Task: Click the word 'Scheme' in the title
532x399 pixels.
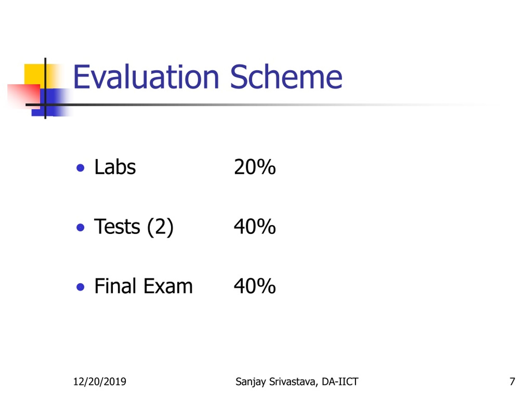Action: pos(286,77)
